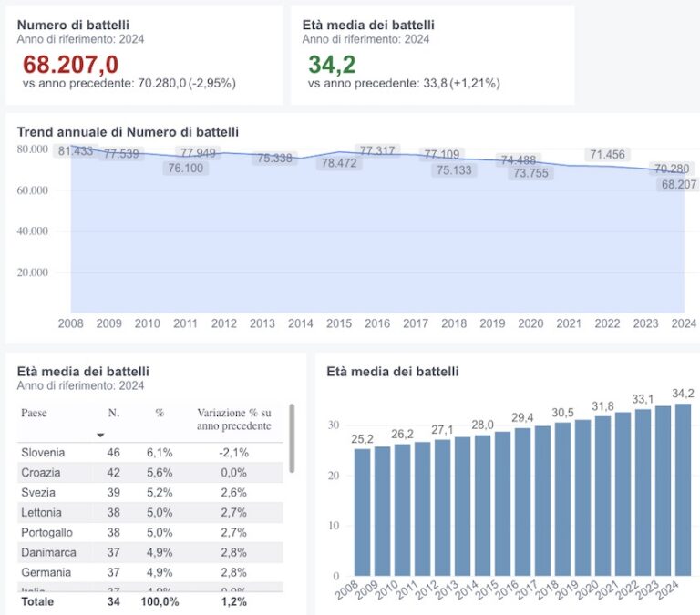Click the 2015 label on the trend chart axis

(x=339, y=323)
